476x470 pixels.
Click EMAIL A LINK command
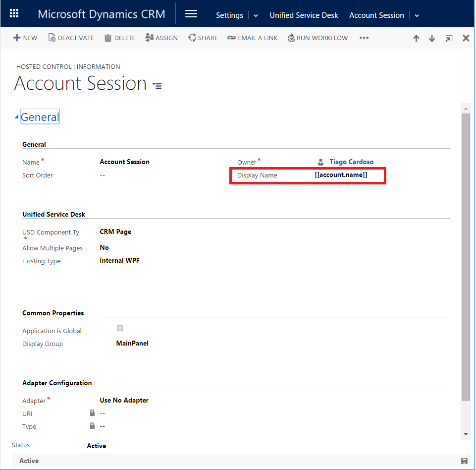point(253,38)
